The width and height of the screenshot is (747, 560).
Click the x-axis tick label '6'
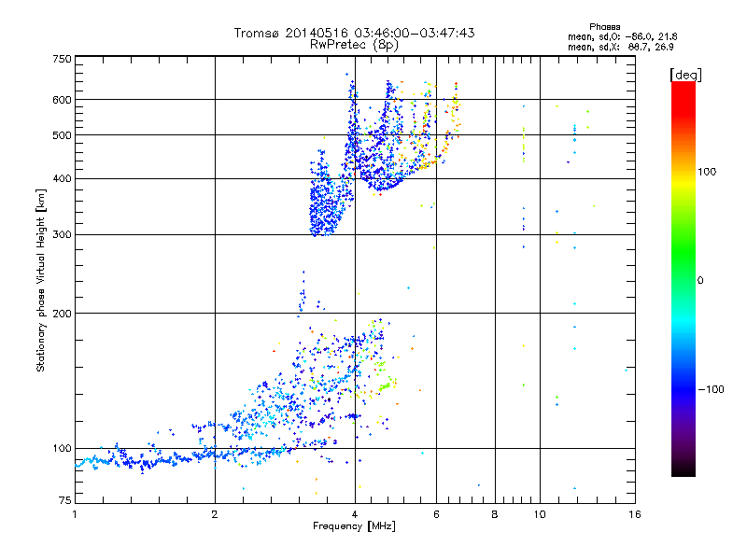pyautogui.click(x=436, y=514)
